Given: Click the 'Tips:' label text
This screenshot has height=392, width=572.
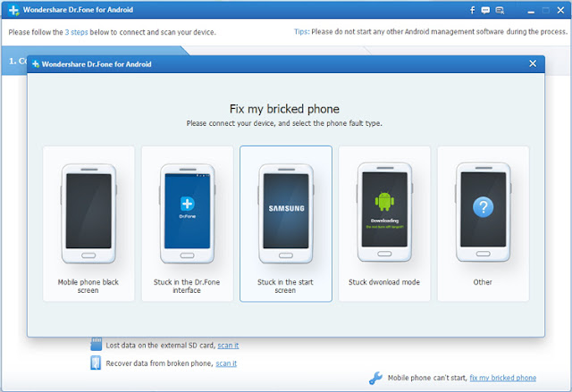Looking at the screenshot, I should click(x=302, y=31).
